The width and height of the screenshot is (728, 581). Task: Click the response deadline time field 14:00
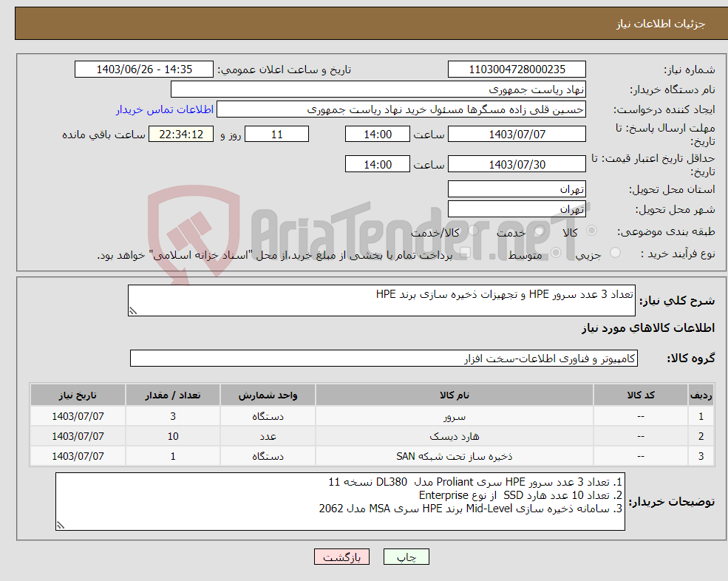378,135
